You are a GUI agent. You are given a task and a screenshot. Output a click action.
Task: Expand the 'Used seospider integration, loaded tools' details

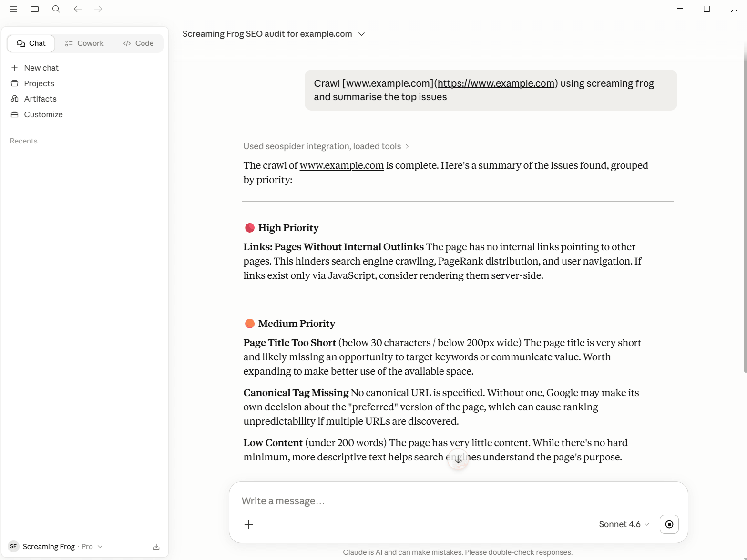point(326,146)
